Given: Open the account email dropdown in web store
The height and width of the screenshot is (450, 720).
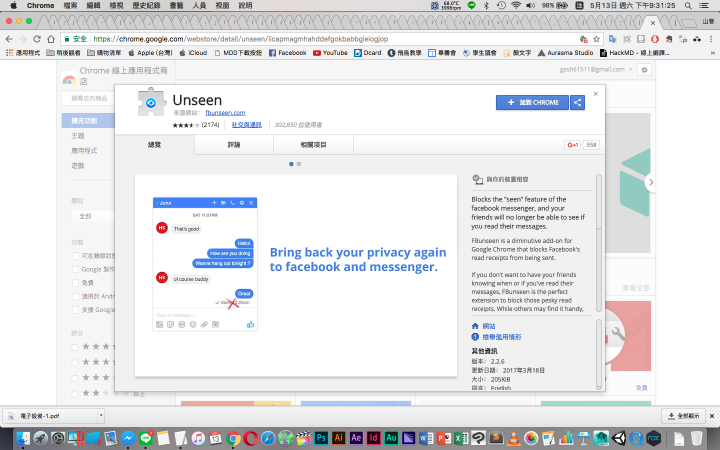Looking at the screenshot, I should pyautogui.click(x=596, y=70).
